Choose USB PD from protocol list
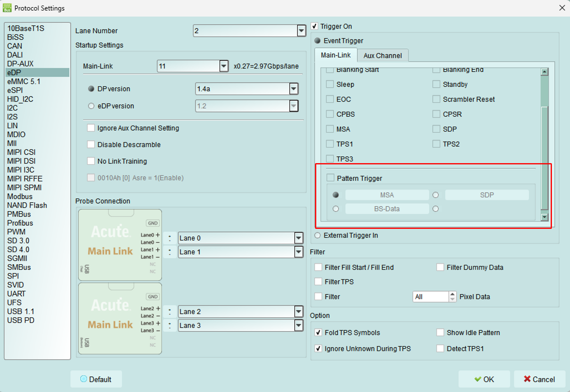Screen dimensions: 570x392 [37, 320]
